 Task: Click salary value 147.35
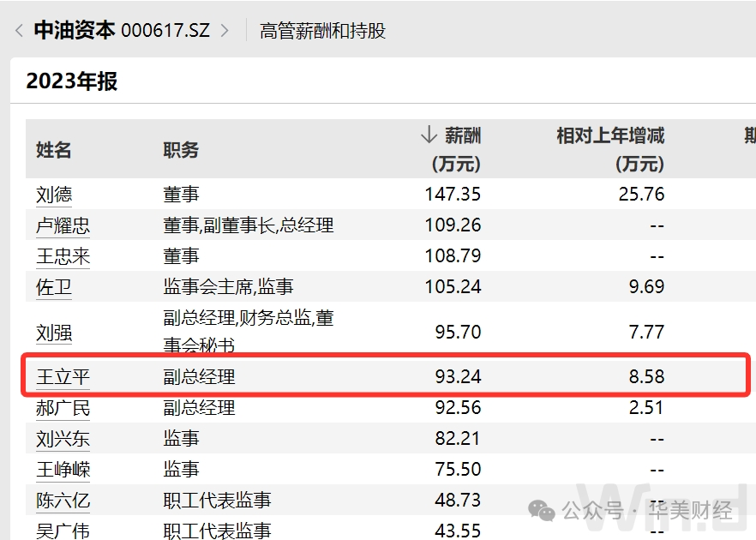point(453,195)
